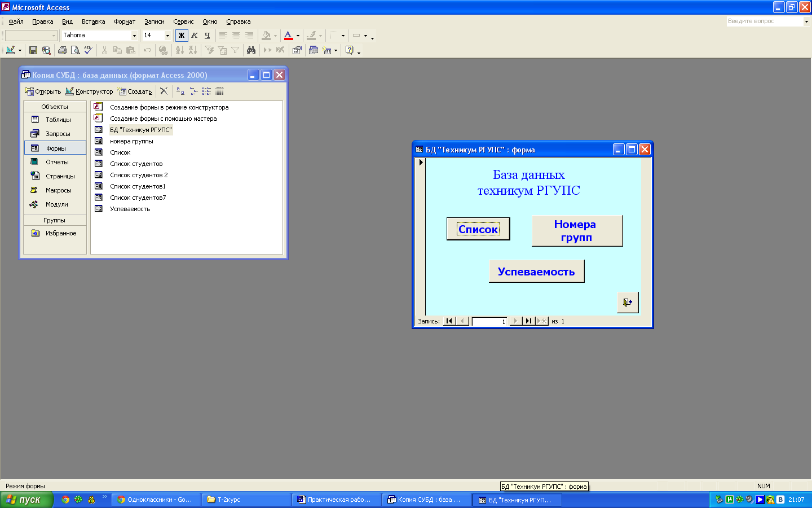Collapse the Объекты header bar

pyautogui.click(x=55, y=107)
